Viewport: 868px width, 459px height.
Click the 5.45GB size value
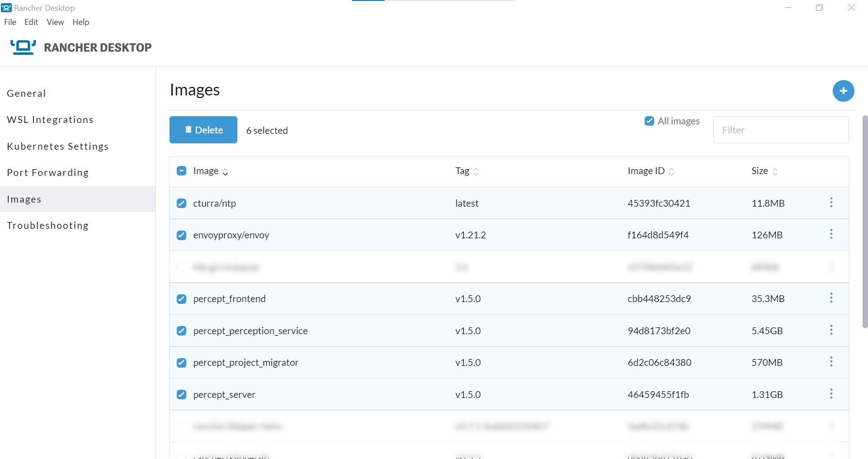pyautogui.click(x=767, y=331)
